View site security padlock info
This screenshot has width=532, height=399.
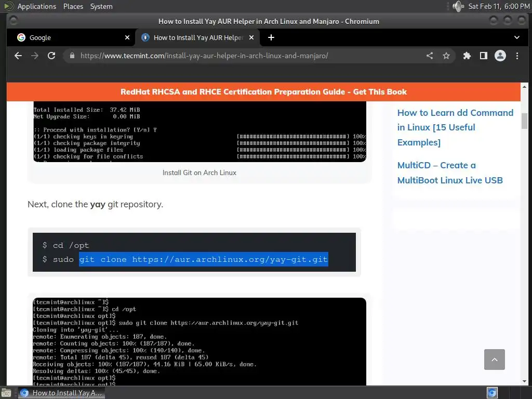point(72,56)
